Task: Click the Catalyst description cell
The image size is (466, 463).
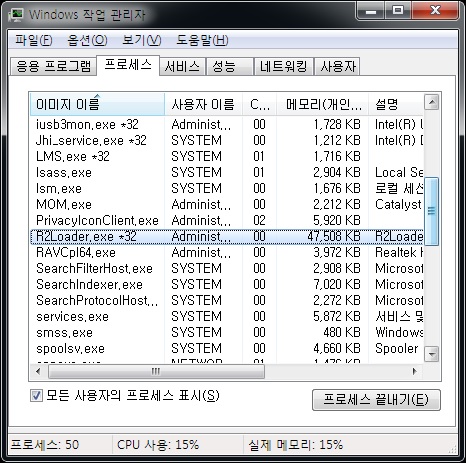Action: click(399, 205)
